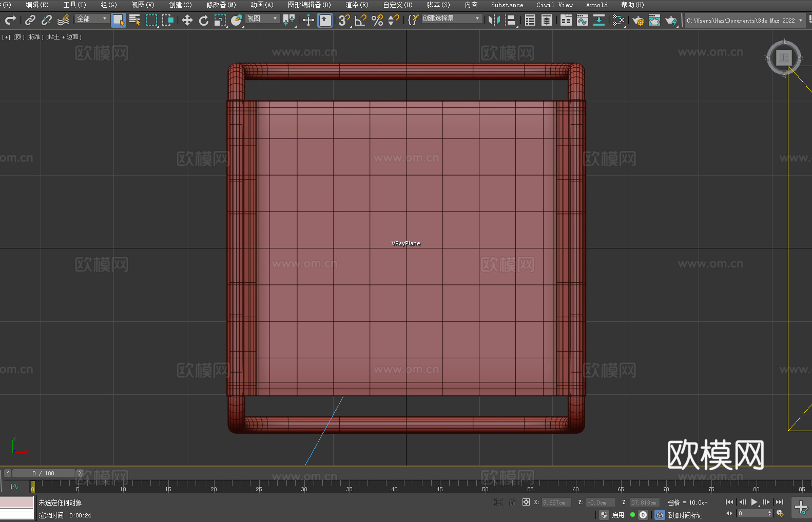Select the Rotate tool
The height and width of the screenshot is (522, 812).
pos(204,20)
